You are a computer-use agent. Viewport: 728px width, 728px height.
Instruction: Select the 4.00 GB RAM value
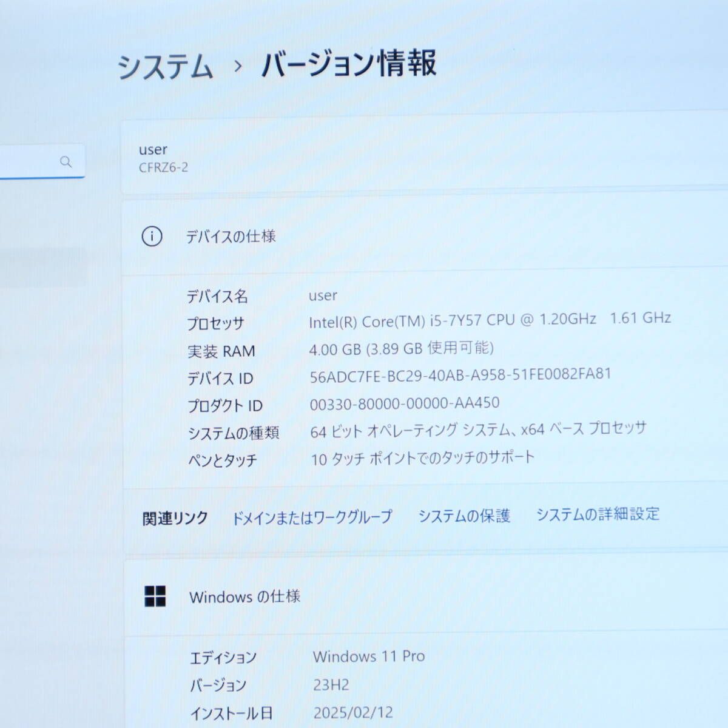(402, 348)
